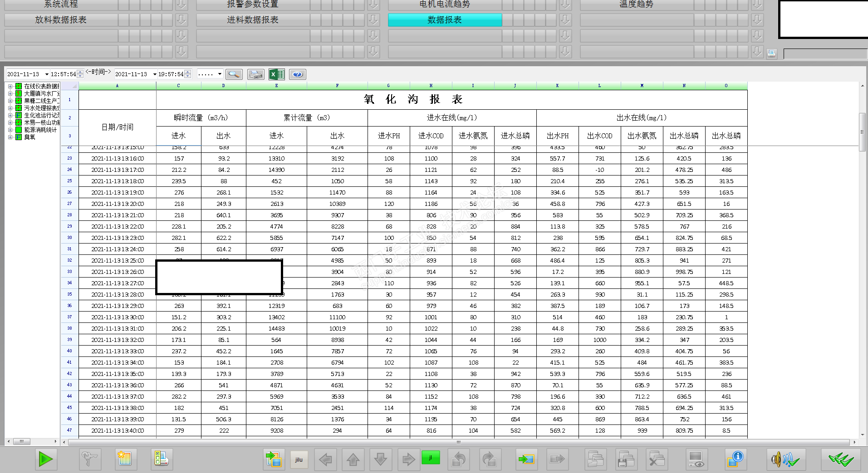Open the 电机电流趋势 screen

click(445, 4)
